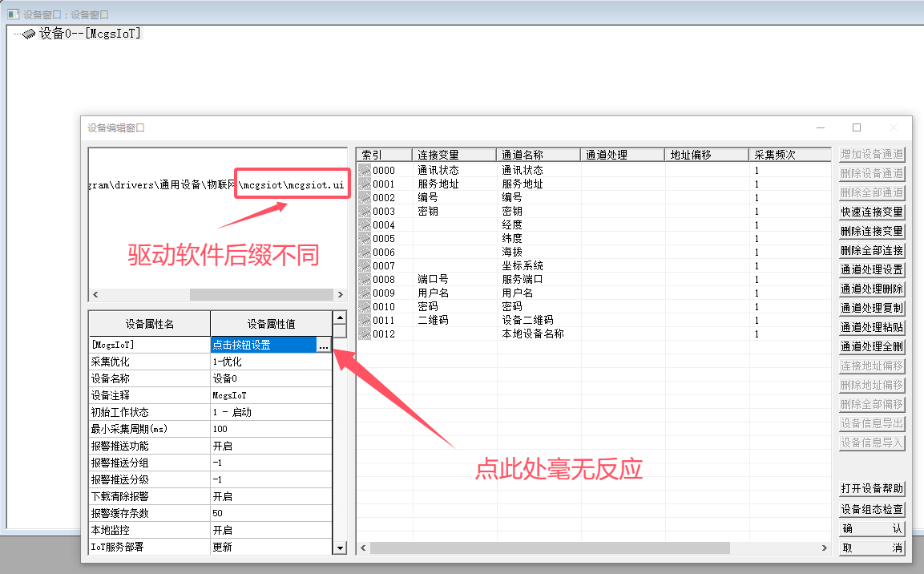Select the 采集优化 value cell
The width and height of the screenshot is (924, 574).
click(270, 362)
